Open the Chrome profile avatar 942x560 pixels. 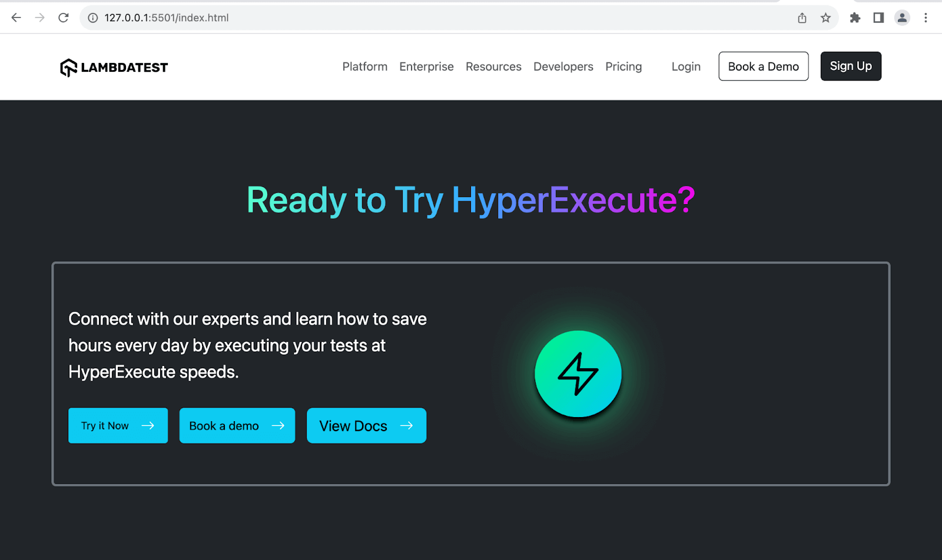pyautogui.click(x=902, y=18)
